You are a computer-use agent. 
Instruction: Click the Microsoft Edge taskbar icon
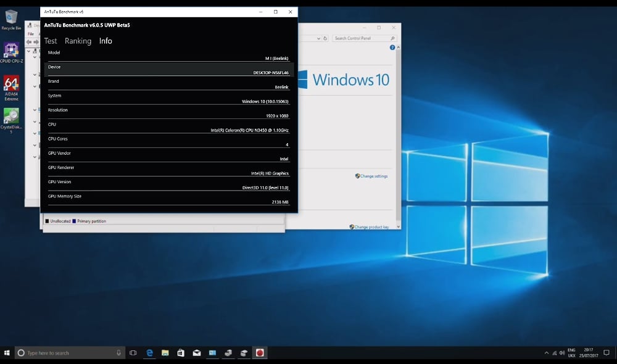[x=149, y=353]
